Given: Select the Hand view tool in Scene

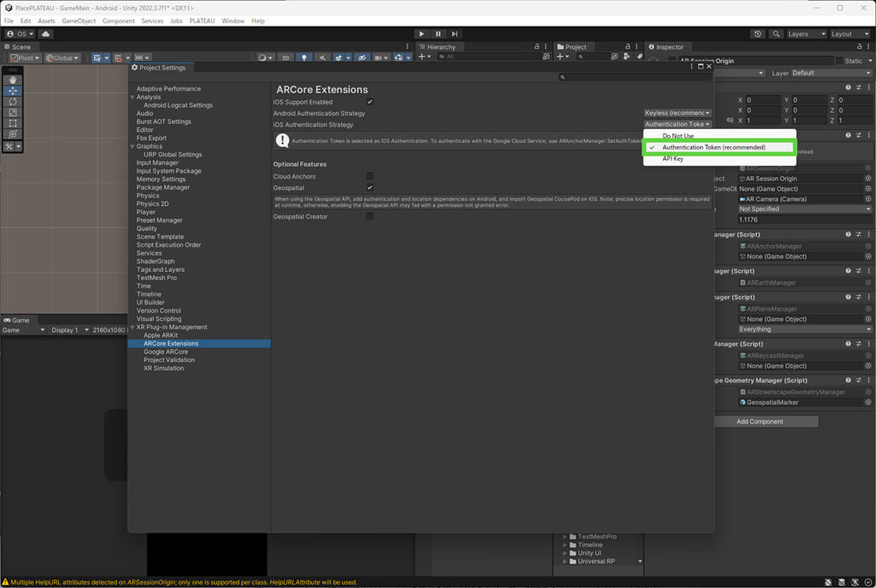Looking at the screenshot, I should [13, 80].
